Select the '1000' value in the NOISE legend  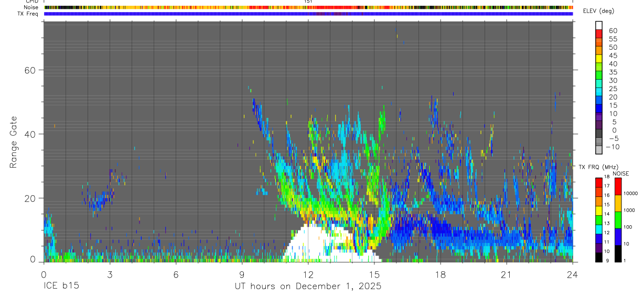[x=629, y=211]
